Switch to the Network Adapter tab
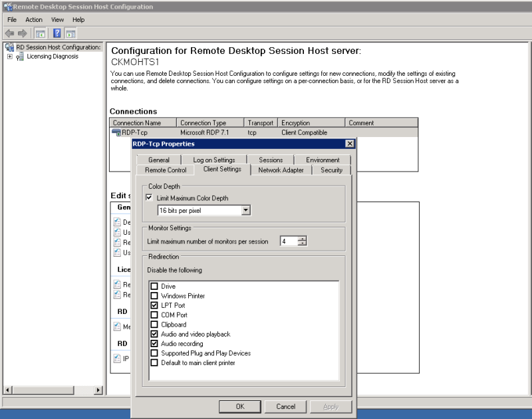The image size is (532, 419). coord(281,170)
